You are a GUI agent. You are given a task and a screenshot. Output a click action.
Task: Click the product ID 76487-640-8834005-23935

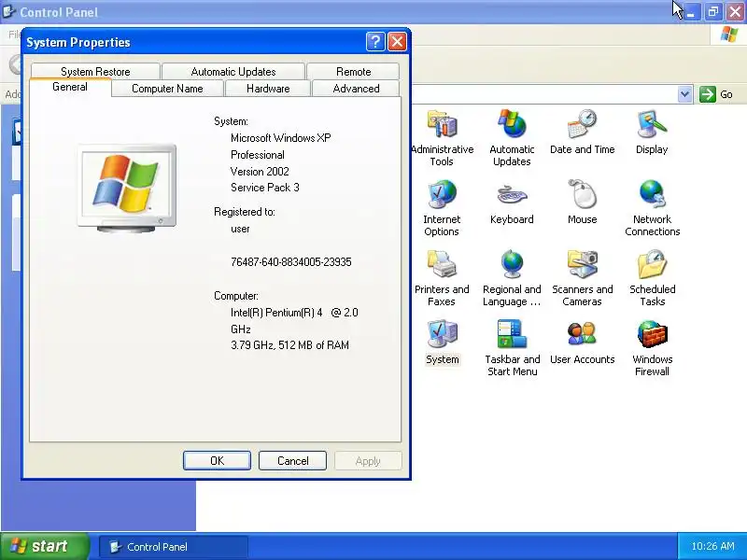291,262
